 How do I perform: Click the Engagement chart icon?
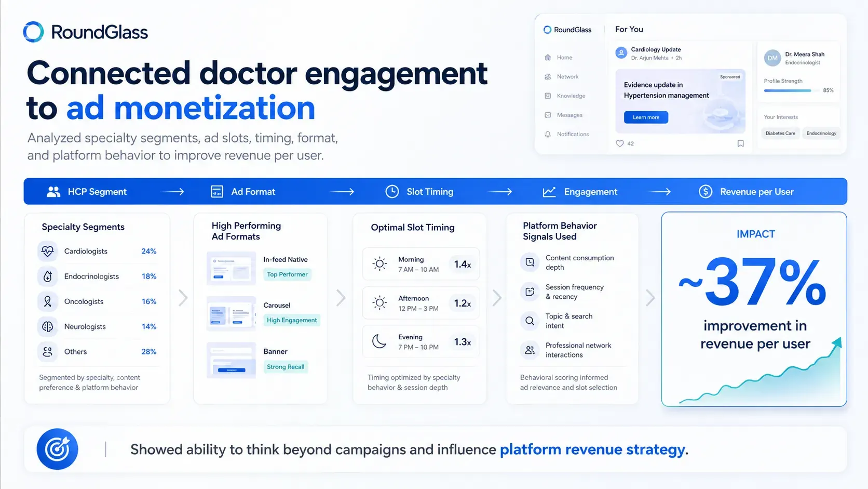pos(549,192)
